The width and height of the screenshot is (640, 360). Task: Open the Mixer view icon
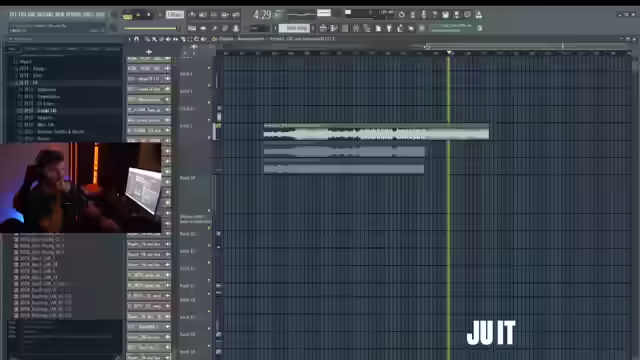356,28
